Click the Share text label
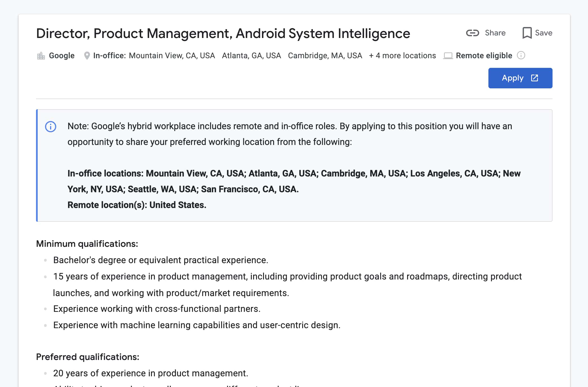Screen dimensions: 588x387 coord(495,33)
